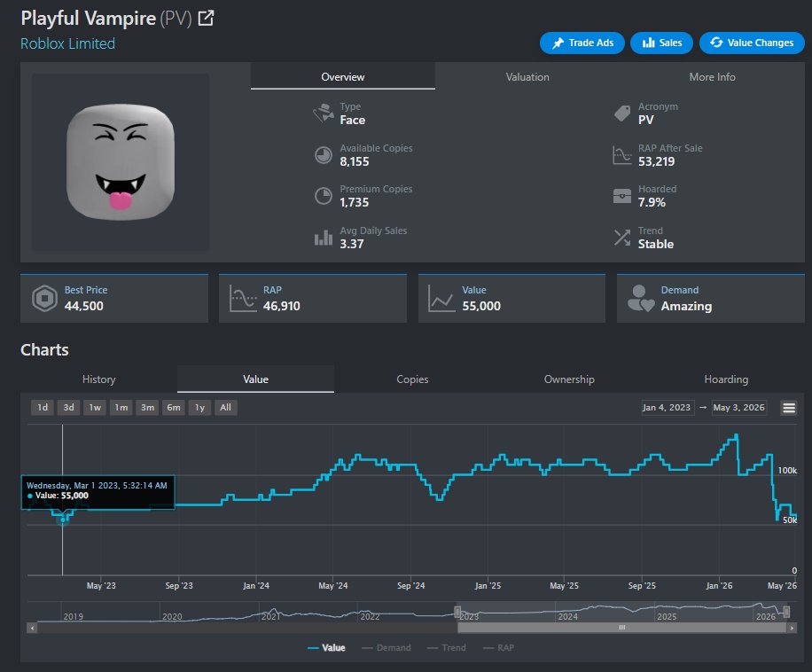
Task: Set chart range to 1m
Action: (x=121, y=408)
